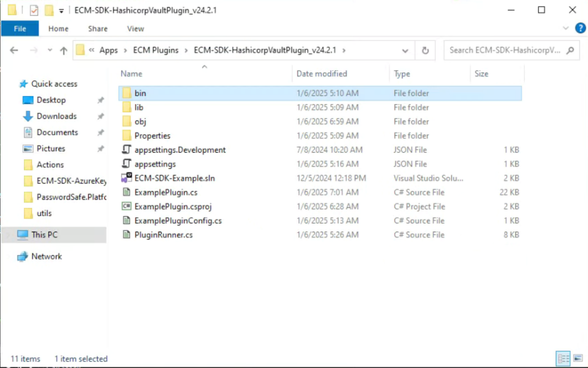
Task: Click the Forward navigation arrow
Action: tap(34, 50)
